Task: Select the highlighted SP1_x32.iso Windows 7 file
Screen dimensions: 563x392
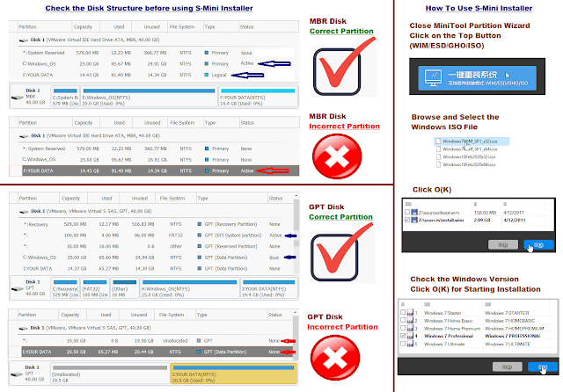Action: 472,142
